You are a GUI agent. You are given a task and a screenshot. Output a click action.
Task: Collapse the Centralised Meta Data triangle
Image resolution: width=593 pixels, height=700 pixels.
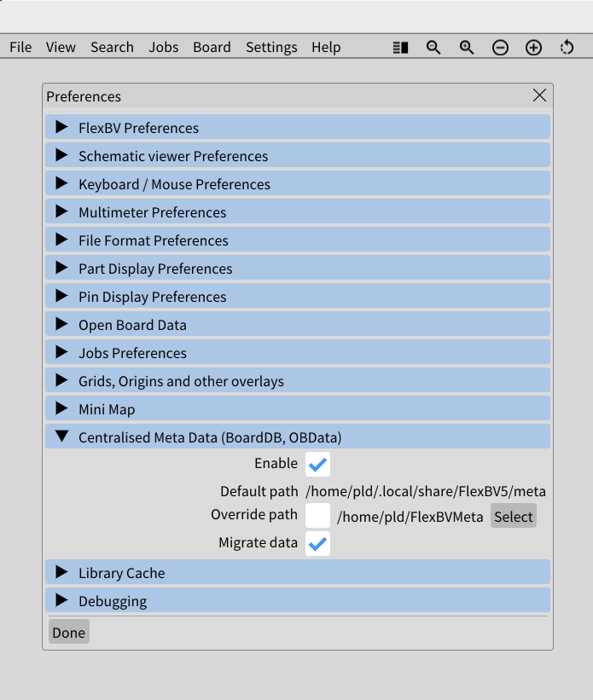click(61, 437)
